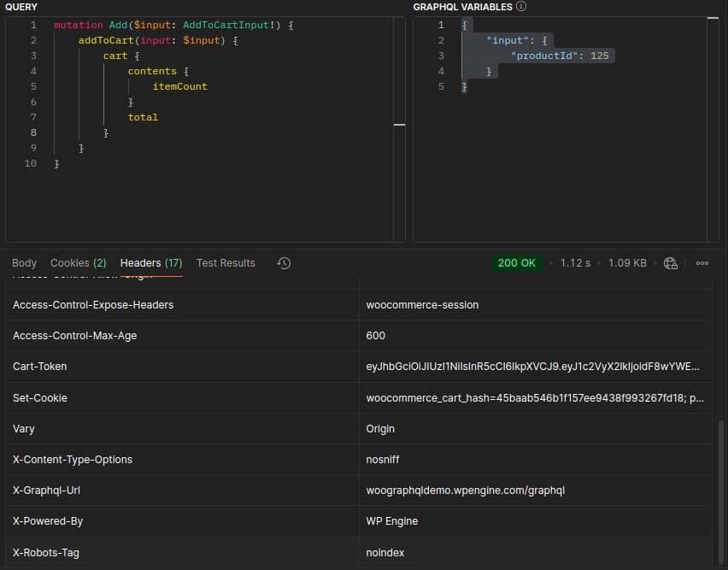Click line number 10 in query editor
This screenshot has height=570, width=728.
click(x=31, y=163)
